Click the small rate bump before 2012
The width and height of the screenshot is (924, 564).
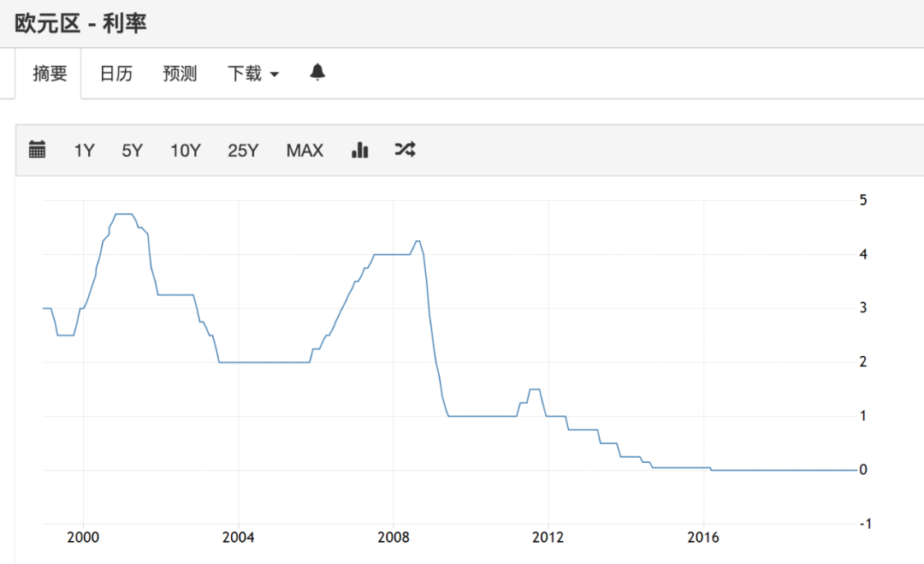534,389
